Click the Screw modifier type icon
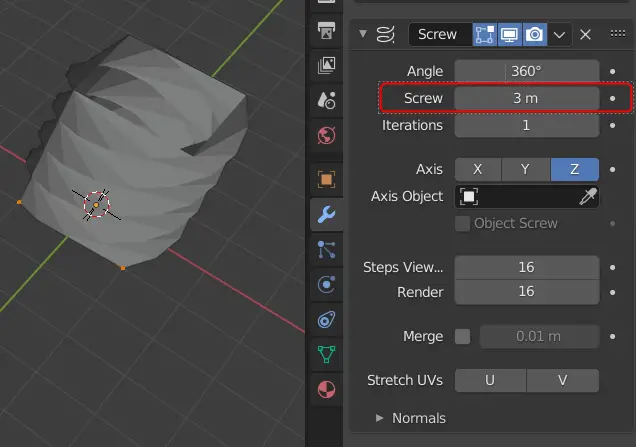Viewport: 636px width, 447px height. point(385,34)
